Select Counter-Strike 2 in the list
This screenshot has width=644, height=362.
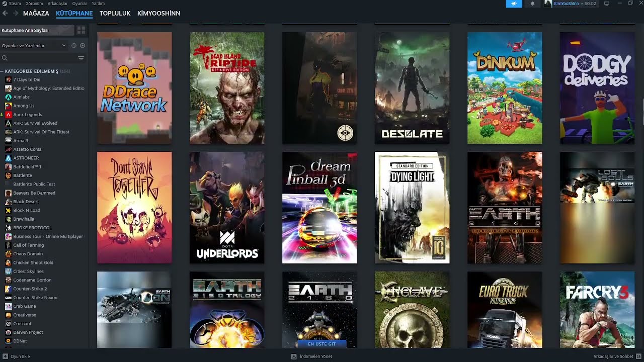[30, 289]
